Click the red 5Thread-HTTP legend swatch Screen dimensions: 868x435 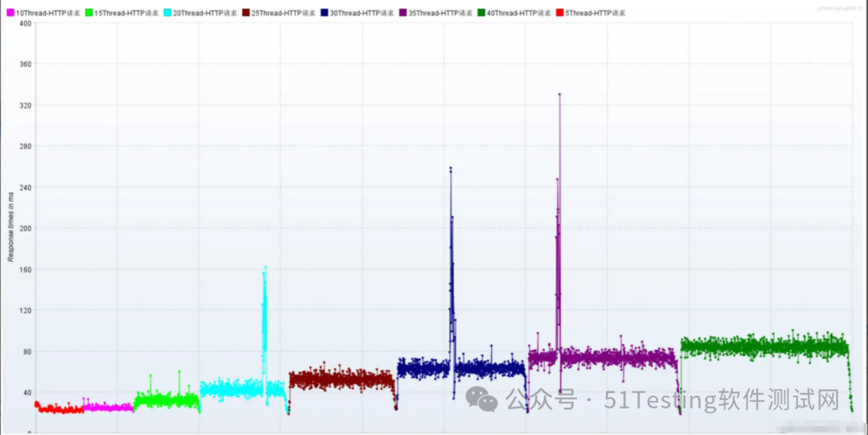click(559, 13)
